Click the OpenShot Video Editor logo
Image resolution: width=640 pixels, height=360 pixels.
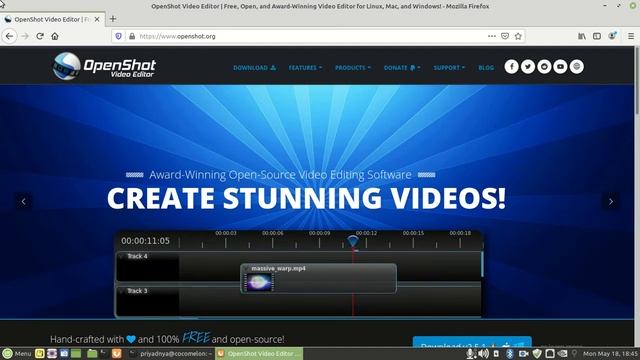[x=104, y=66]
